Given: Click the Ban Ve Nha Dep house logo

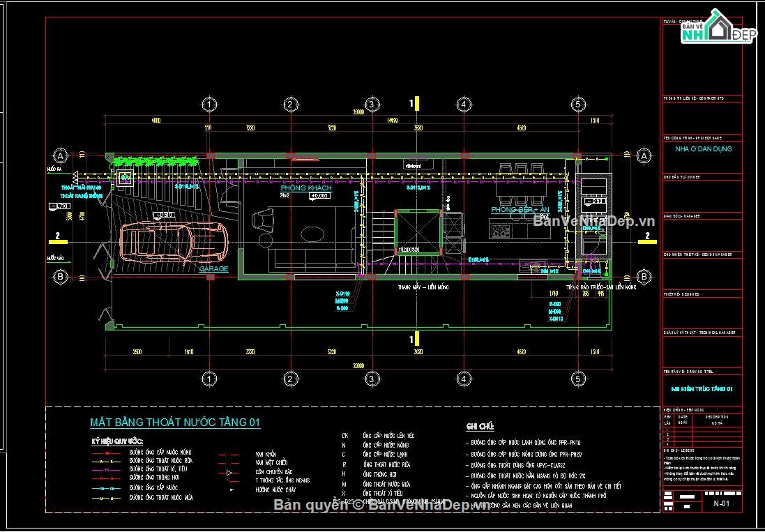Looking at the screenshot, I should [719, 26].
